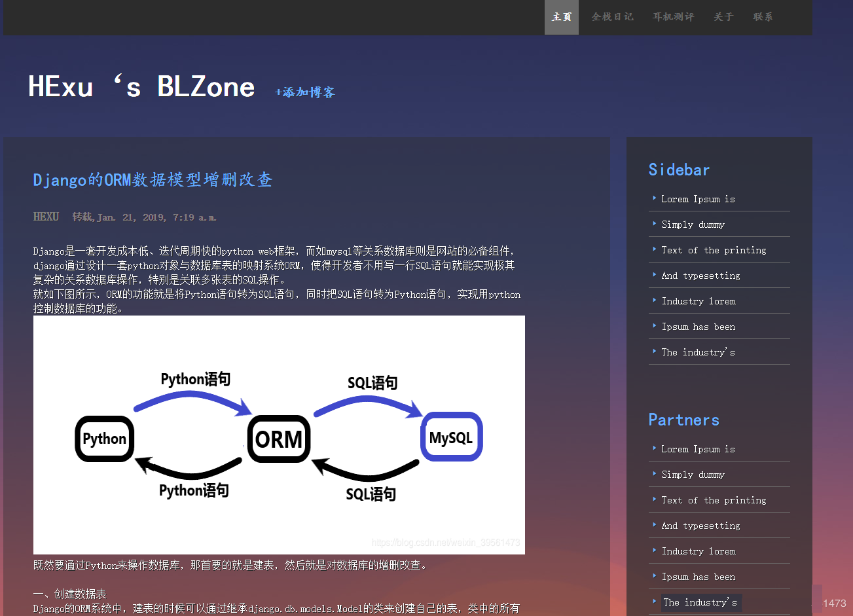
Task: Open the 联系 navigation item
Action: tap(763, 17)
